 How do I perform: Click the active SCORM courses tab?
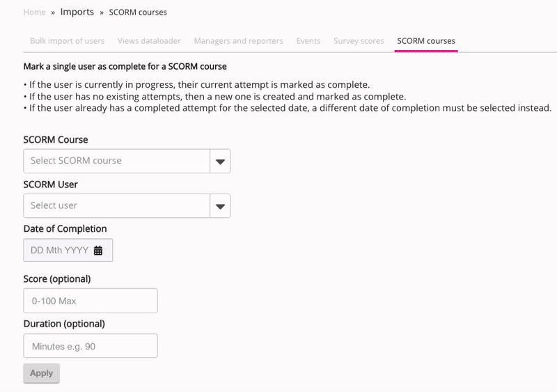(x=426, y=41)
